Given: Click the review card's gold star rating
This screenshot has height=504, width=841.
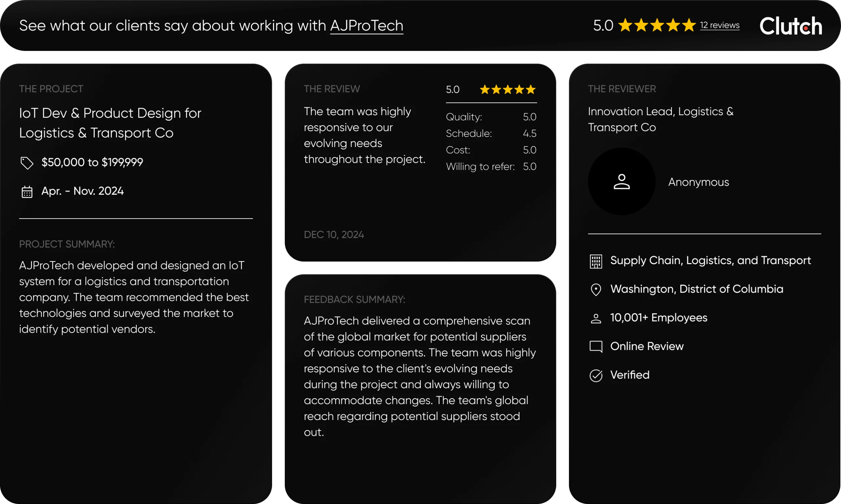Looking at the screenshot, I should point(508,90).
